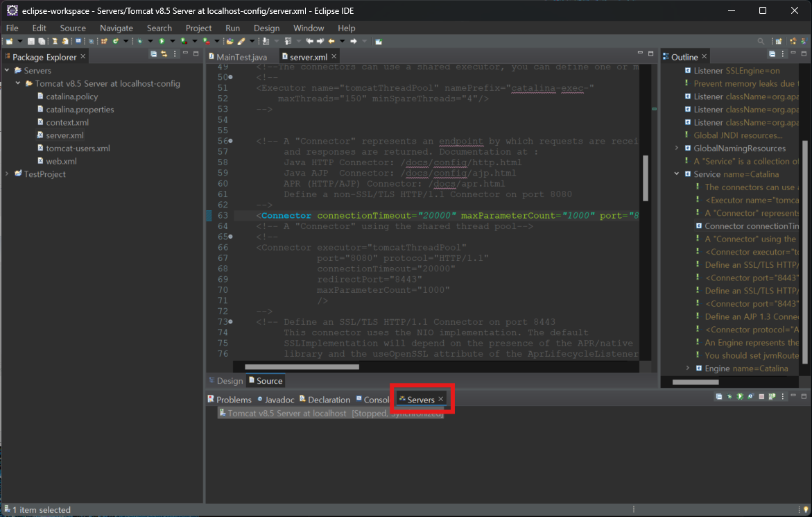The width and height of the screenshot is (812, 517).
Task: Toggle Link with Editor in Package Explorer
Action: point(164,54)
